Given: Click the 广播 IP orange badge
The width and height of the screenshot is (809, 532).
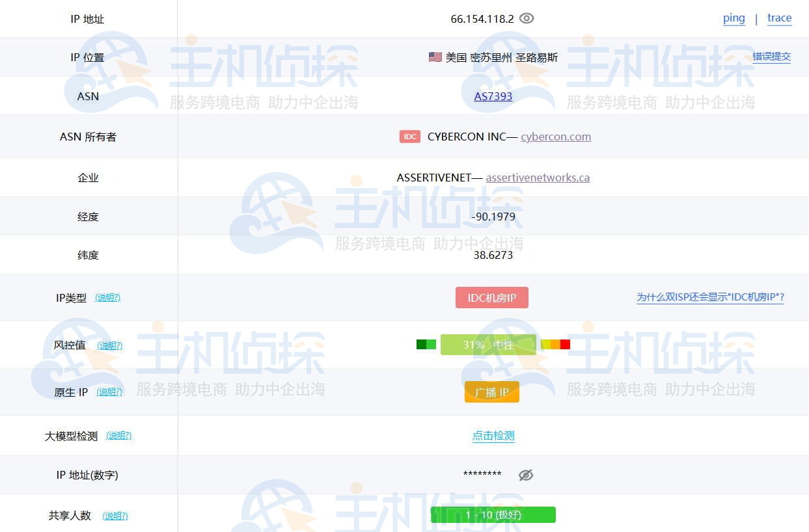Looking at the screenshot, I should pos(491,392).
